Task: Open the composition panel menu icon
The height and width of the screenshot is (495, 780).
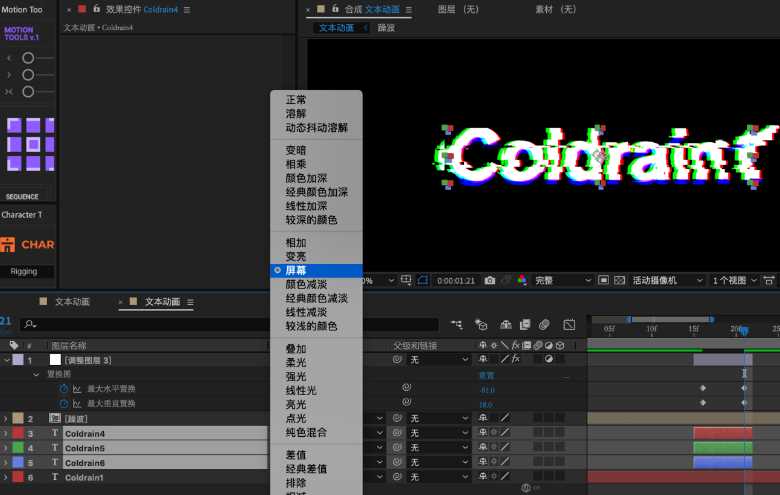Action: coord(408,9)
